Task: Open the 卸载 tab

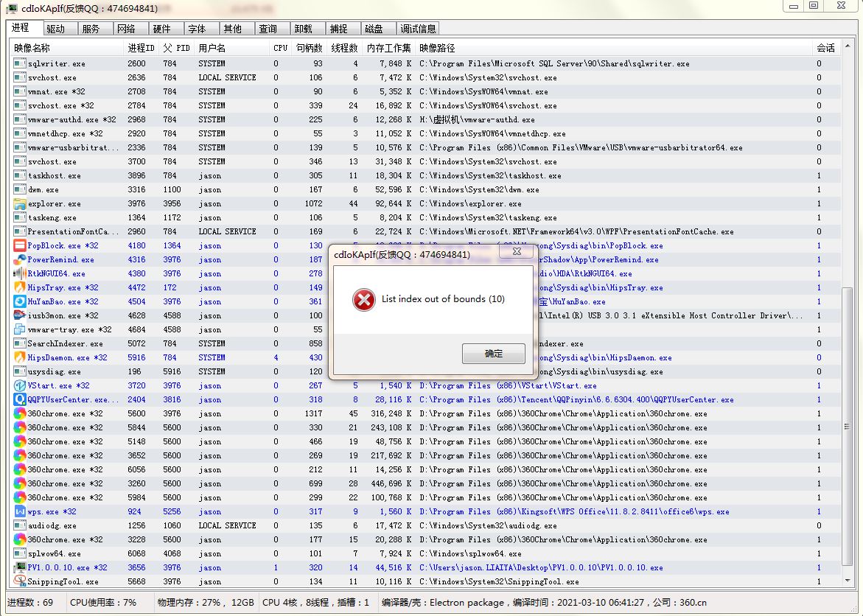Action: pos(307,29)
